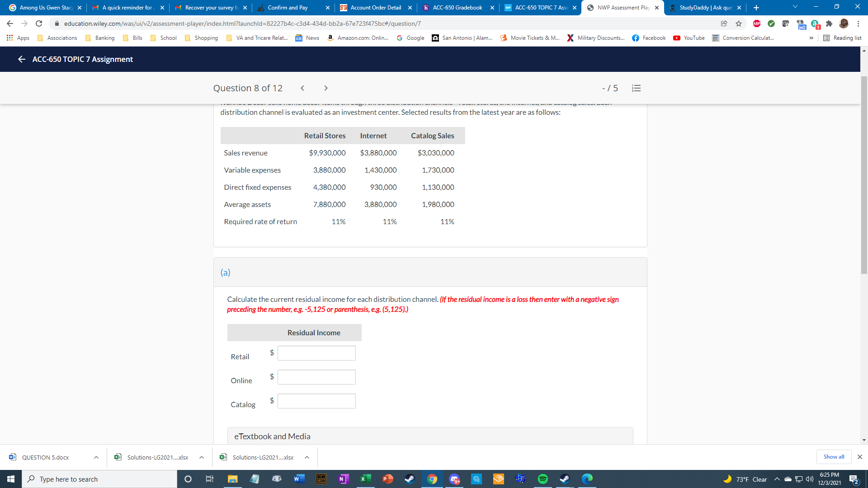Open the hidden bookmarks overflow chevron
The width and height of the screenshot is (868, 488).
pyautogui.click(x=811, y=38)
